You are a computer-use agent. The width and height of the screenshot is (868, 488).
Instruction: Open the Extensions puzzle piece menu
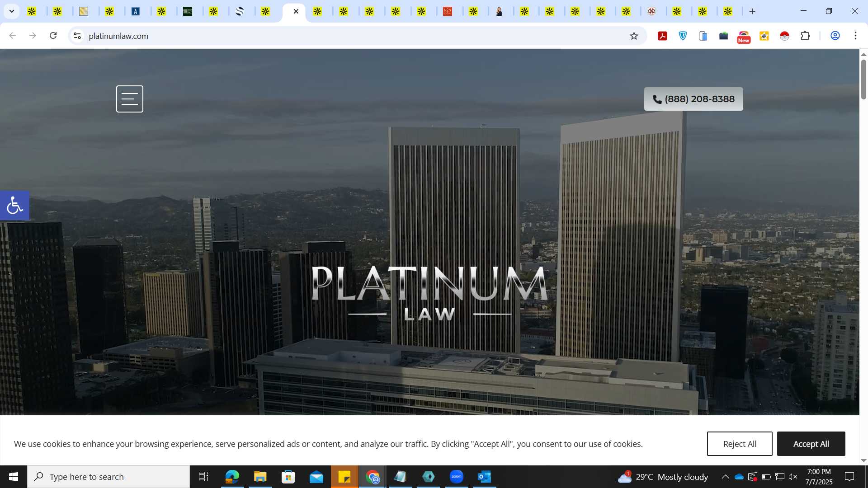click(805, 36)
